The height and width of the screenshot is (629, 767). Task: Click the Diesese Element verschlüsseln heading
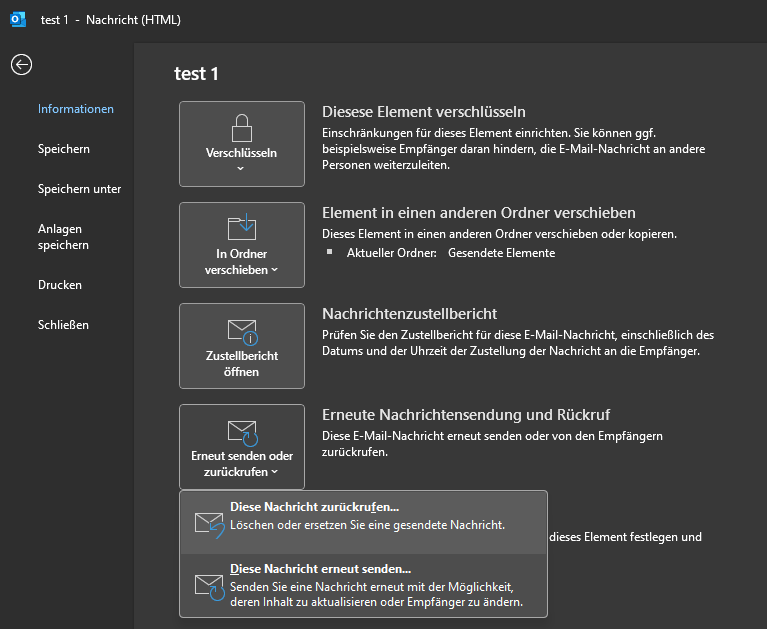coord(424,112)
